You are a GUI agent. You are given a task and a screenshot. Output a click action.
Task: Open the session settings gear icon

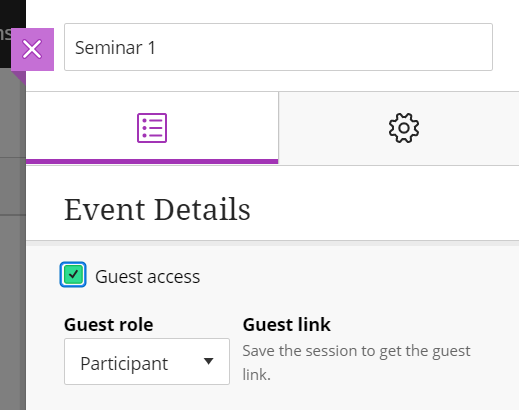pyautogui.click(x=404, y=128)
